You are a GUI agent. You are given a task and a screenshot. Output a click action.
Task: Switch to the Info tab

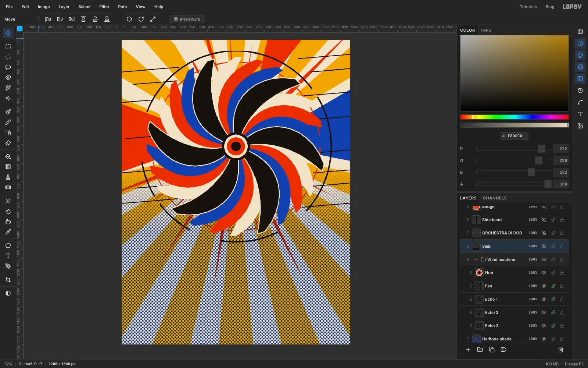[x=486, y=30]
